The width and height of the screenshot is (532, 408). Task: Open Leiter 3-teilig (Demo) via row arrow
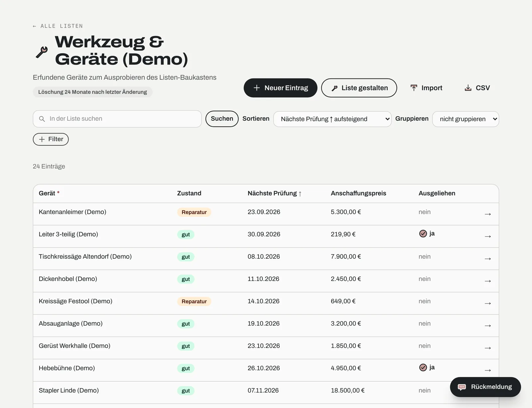click(x=488, y=236)
